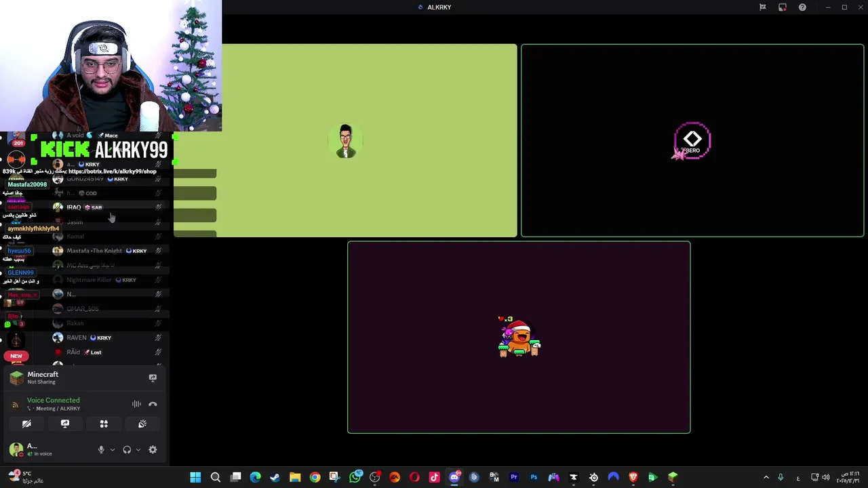Open Opera browser from taskbar
The width and height of the screenshot is (868, 488).
(414, 477)
